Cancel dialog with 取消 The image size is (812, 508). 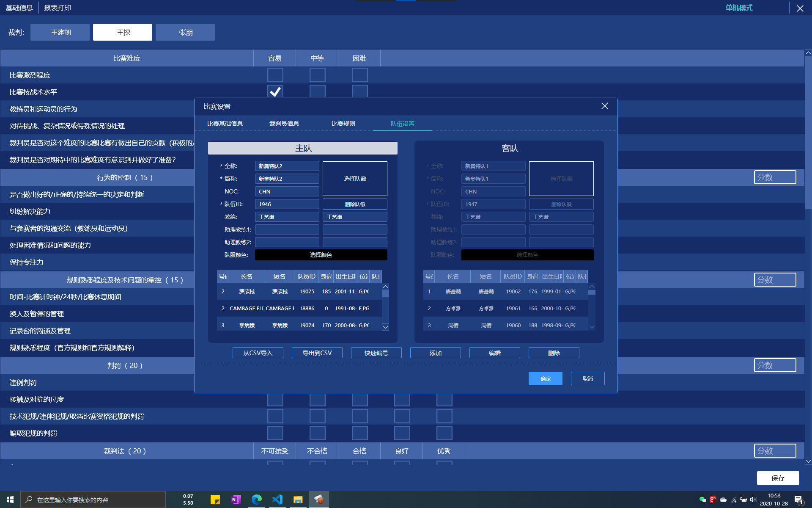coord(588,378)
